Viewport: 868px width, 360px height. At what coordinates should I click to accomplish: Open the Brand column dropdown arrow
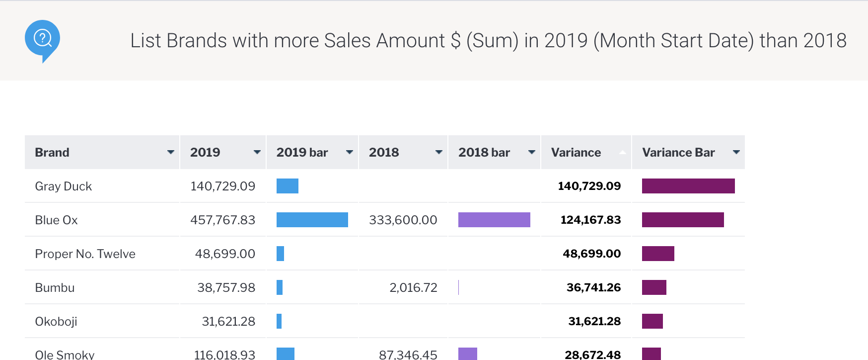click(170, 152)
